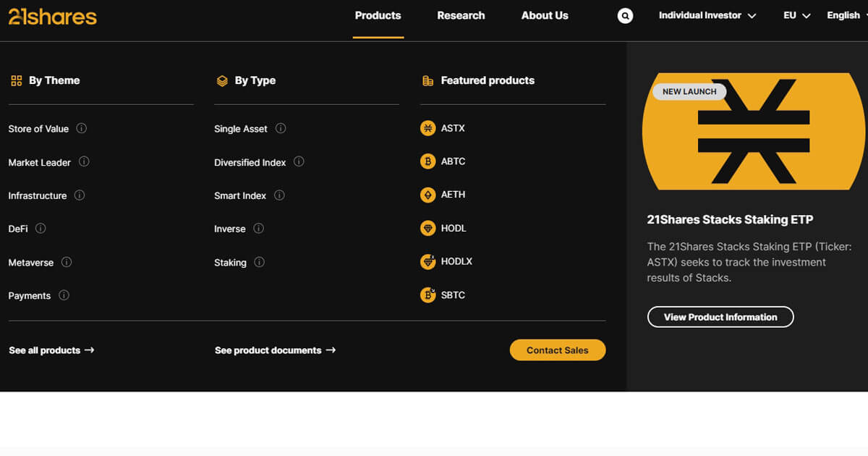This screenshot has height=456, width=868.
Task: Click the Contact Sales button
Action: pyautogui.click(x=558, y=350)
